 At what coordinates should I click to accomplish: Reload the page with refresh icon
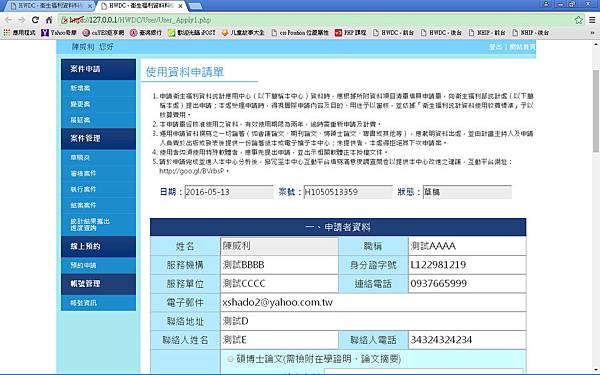pyautogui.click(x=35, y=20)
